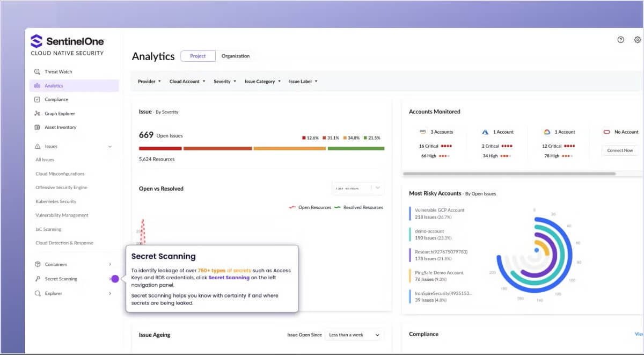Image resolution: width=644 pixels, height=355 pixels.
Task: Click the Asset Inventory list icon
Action: [x=37, y=127]
